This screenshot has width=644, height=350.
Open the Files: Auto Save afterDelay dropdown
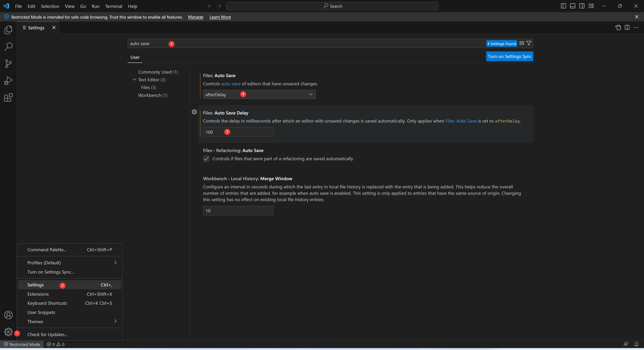pyautogui.click(x=259, y=94)
